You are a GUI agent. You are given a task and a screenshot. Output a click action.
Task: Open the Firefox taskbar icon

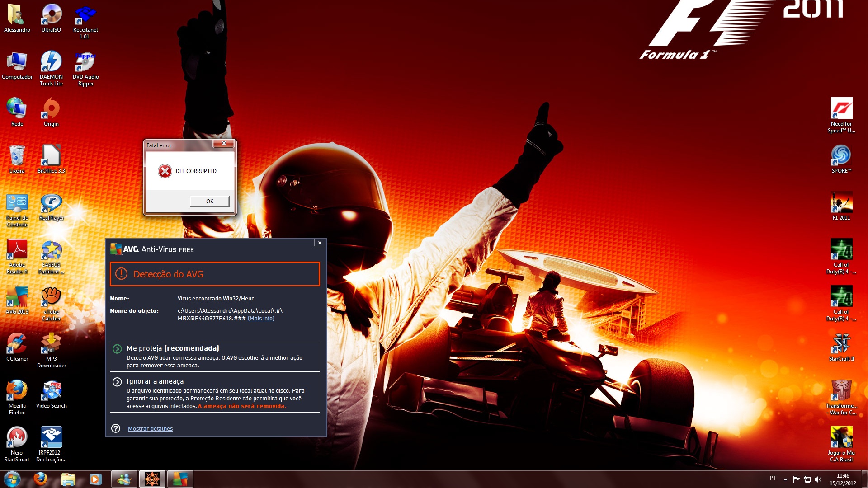pos(40,479)
